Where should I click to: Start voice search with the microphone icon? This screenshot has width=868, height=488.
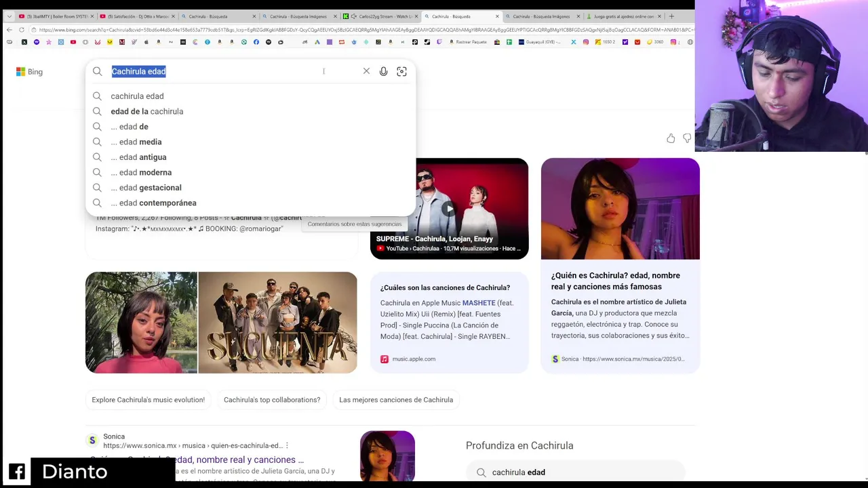pos(384,71)
